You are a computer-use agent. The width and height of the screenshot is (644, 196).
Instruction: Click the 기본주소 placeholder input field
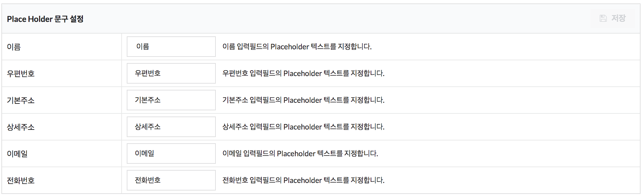click(171, 100)
